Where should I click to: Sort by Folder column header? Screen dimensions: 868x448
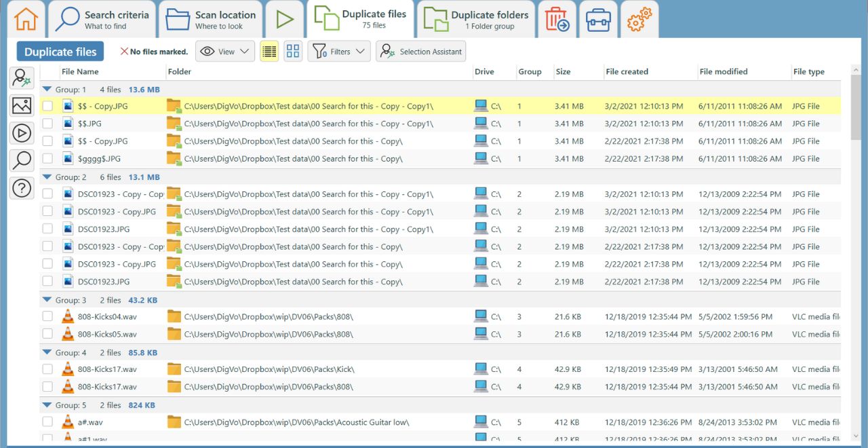180,71
